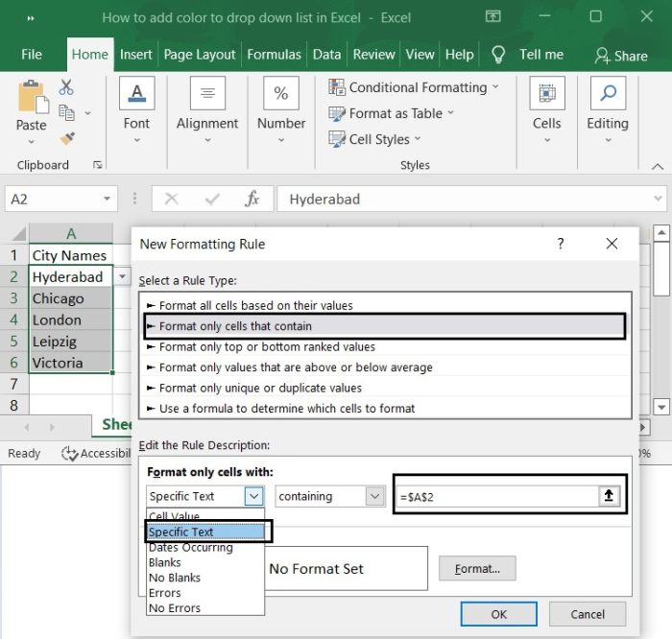Expand the Specific Text combo box
This screenshot has width=672, height=639.
coord(253,496)
